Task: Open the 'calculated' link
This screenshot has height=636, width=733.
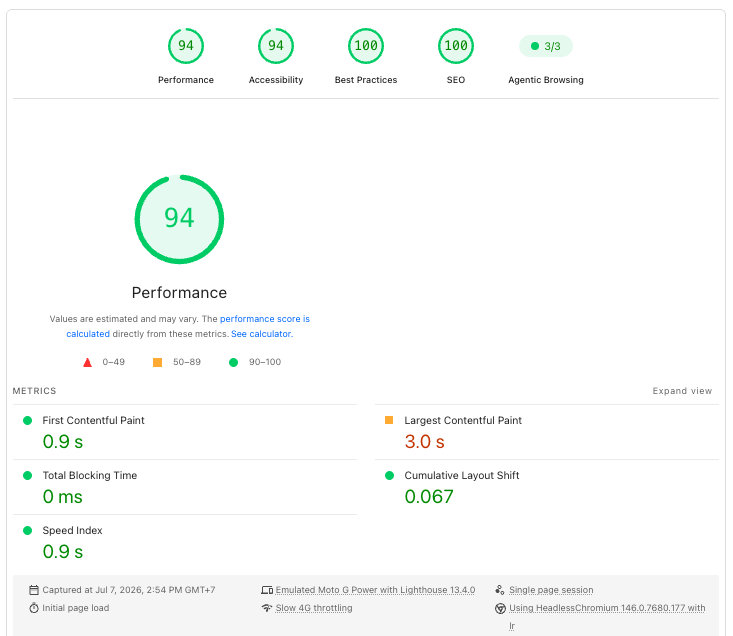Action: [88, 334]
